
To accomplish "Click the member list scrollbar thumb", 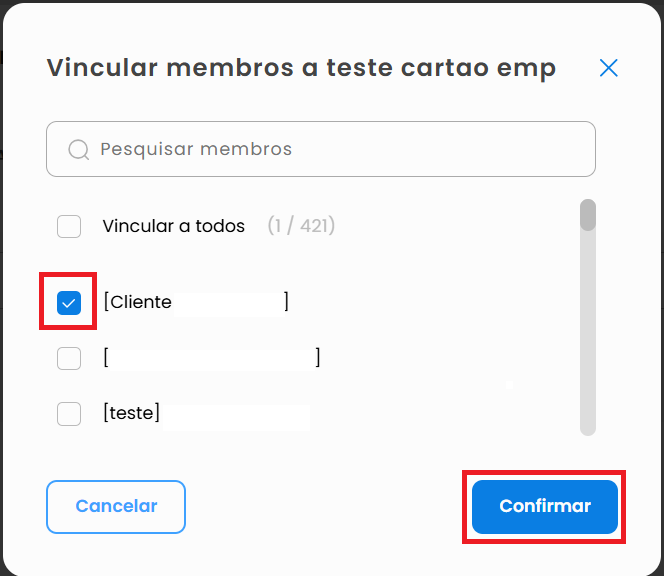I will [x=588, y=215].
